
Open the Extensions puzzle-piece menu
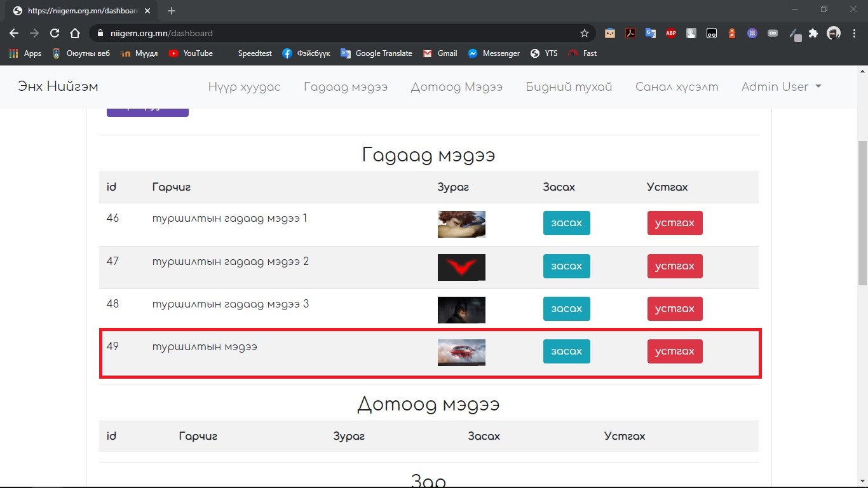point(813,33)
